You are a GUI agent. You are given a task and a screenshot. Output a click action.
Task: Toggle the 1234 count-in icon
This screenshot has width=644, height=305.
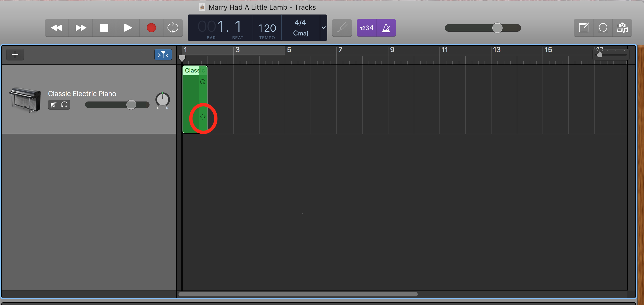pos(366,28)
